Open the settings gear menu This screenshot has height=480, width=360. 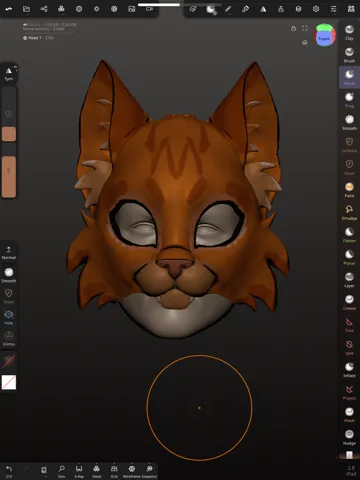click(316, 9)
